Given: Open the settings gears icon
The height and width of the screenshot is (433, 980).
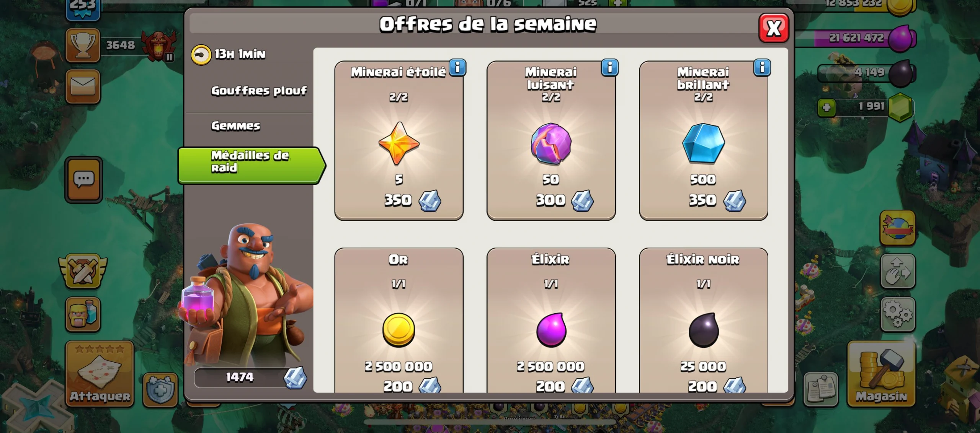Looking at the screenshot, I should click(x=898, y=314).
